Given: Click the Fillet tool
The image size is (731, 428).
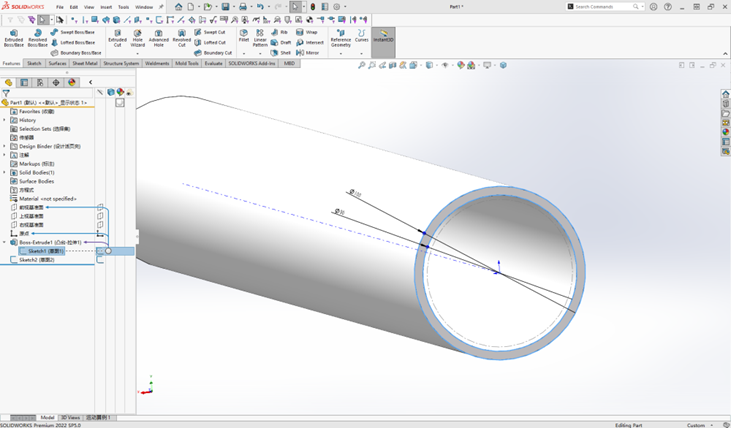Looking at the screenshot, I should (x=244, y=35).
